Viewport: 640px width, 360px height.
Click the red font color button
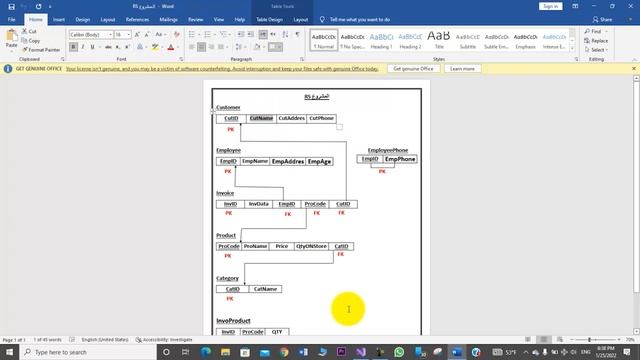171,47
